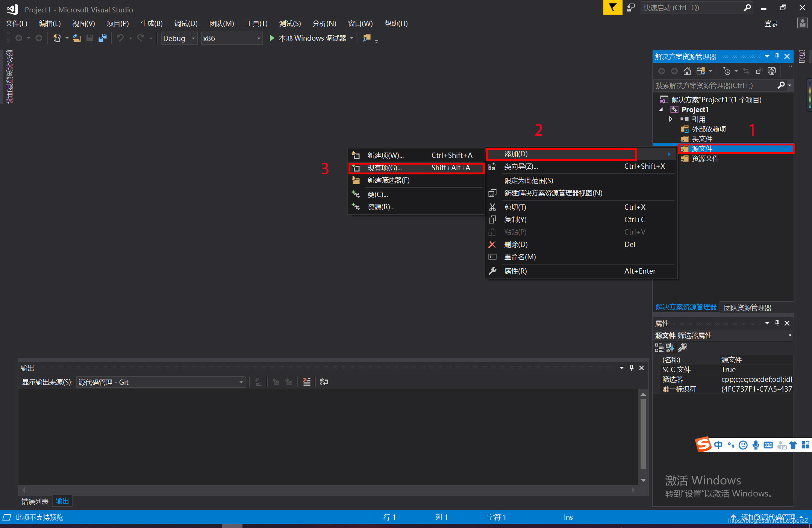Click 登录 sign-in link
Viewport: 812px width, 528px height.
(771, 24)
